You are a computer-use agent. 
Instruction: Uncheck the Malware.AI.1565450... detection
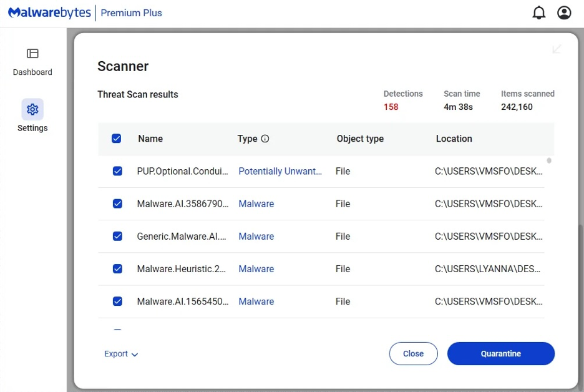(x=117, y=301)
